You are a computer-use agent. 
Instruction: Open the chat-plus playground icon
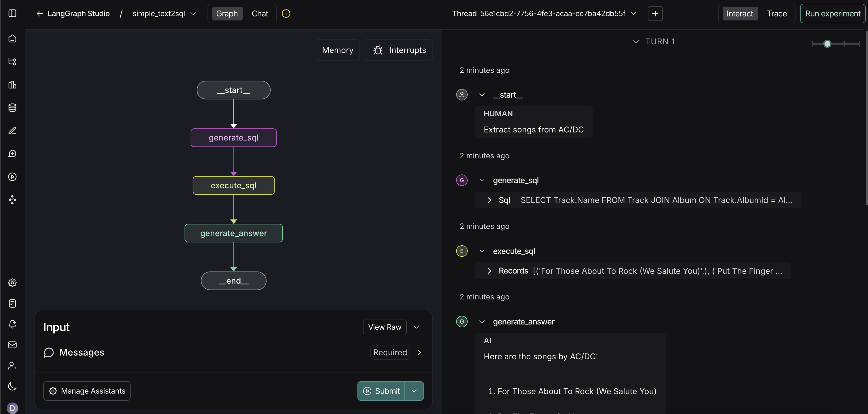12,154
